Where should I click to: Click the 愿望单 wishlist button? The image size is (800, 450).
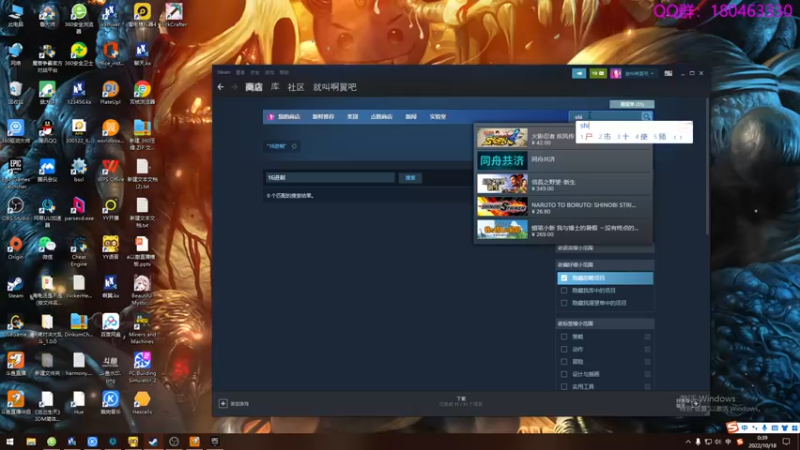(x=632, y=104)
